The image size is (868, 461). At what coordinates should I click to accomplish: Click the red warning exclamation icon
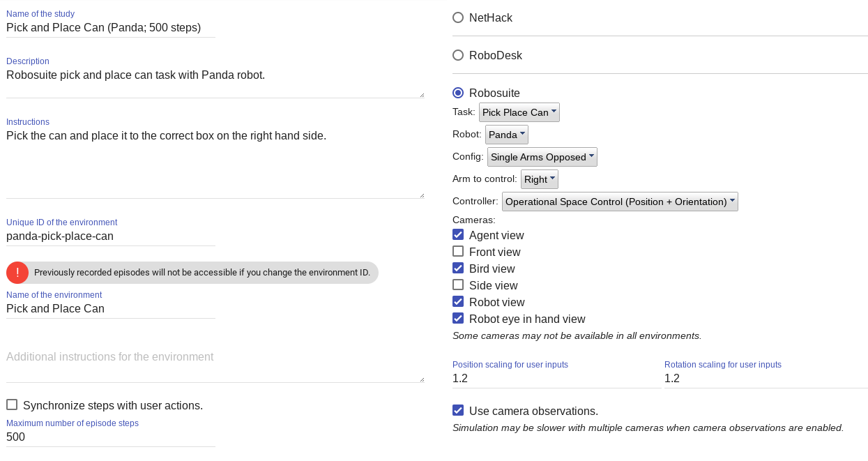point(17,273)
